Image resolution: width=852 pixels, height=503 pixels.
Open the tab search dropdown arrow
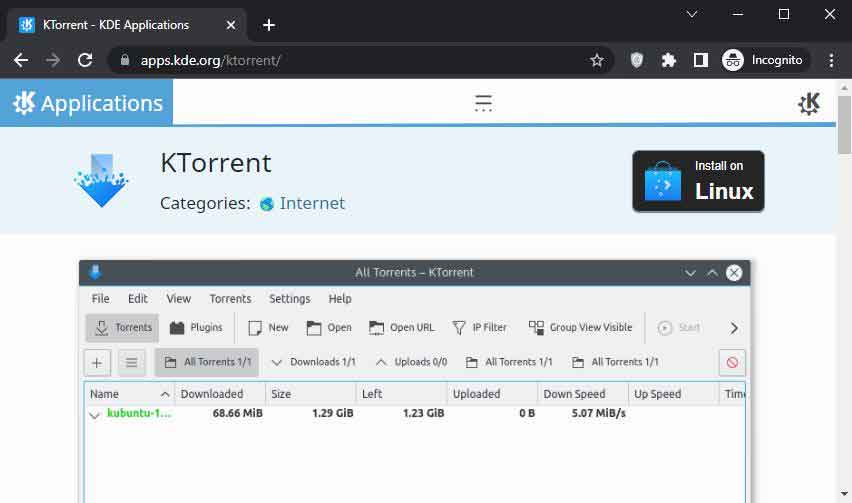691,14
